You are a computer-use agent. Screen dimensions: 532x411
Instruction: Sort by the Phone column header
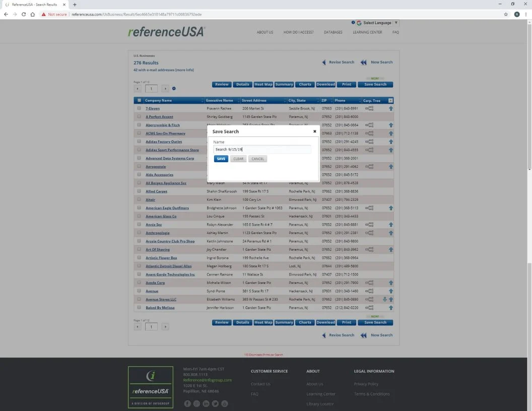pyautogui.click(x=340, y=100)
